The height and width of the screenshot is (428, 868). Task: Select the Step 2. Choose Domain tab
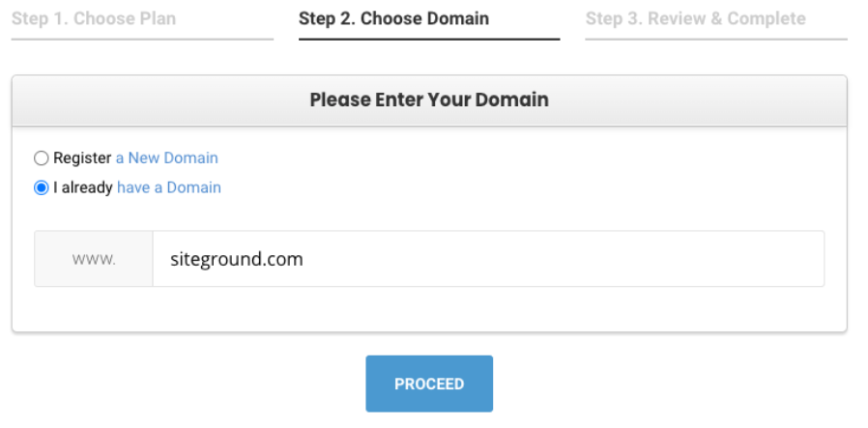pyautogui.click(x=393, y=19)
